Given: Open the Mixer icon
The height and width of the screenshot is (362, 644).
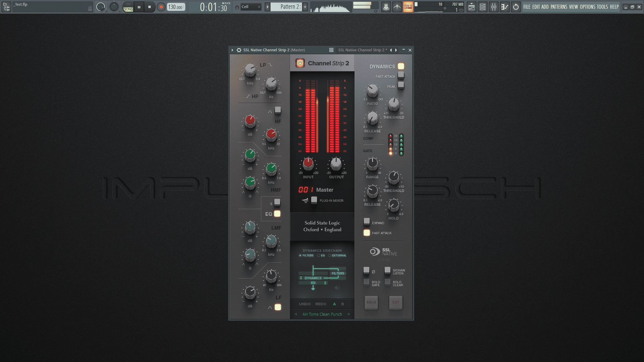Looking at the screenshot, I should pyautogui.click(x=494, y=7).
